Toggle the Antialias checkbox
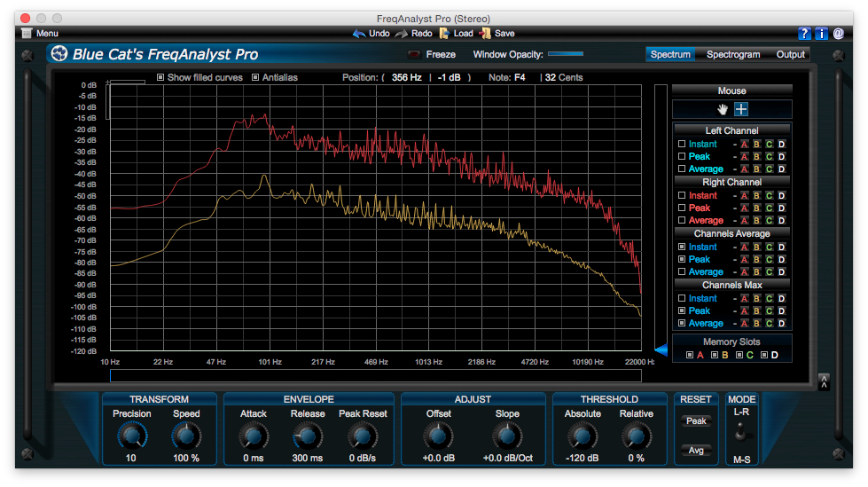The height and width of the screenshot is (487, 868). pos(255,77)
